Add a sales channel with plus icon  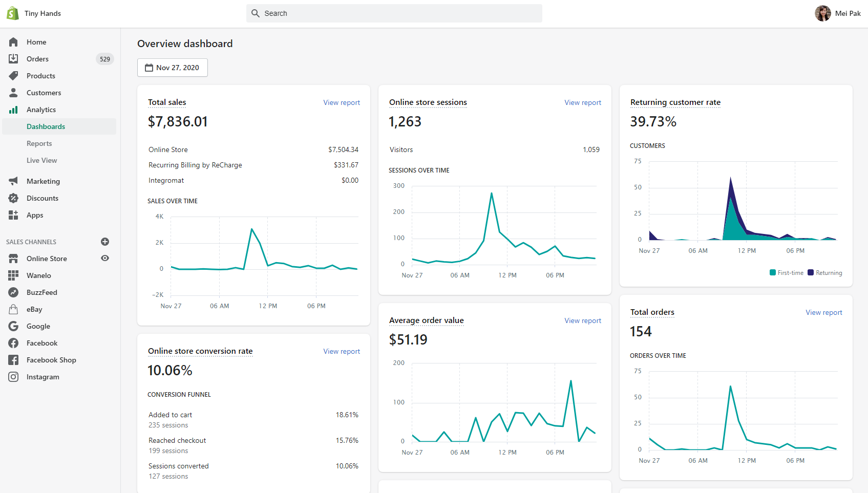[x=105, y=242]
